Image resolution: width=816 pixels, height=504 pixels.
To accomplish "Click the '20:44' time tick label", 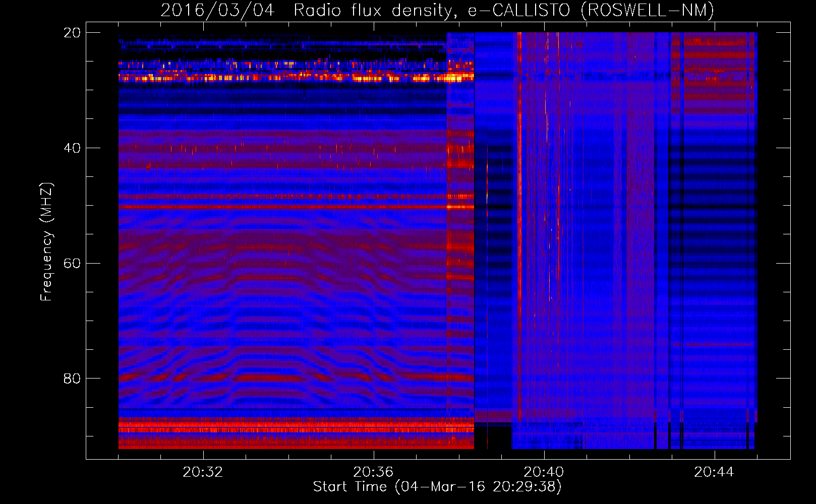I will tap(714, 472).
